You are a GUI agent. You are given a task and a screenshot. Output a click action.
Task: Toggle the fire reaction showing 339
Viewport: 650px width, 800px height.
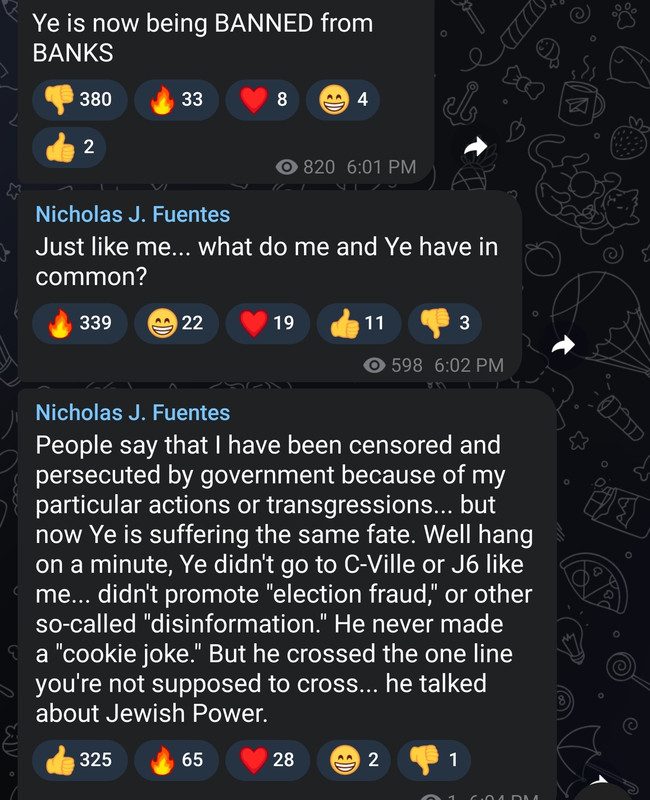(79, 323)
